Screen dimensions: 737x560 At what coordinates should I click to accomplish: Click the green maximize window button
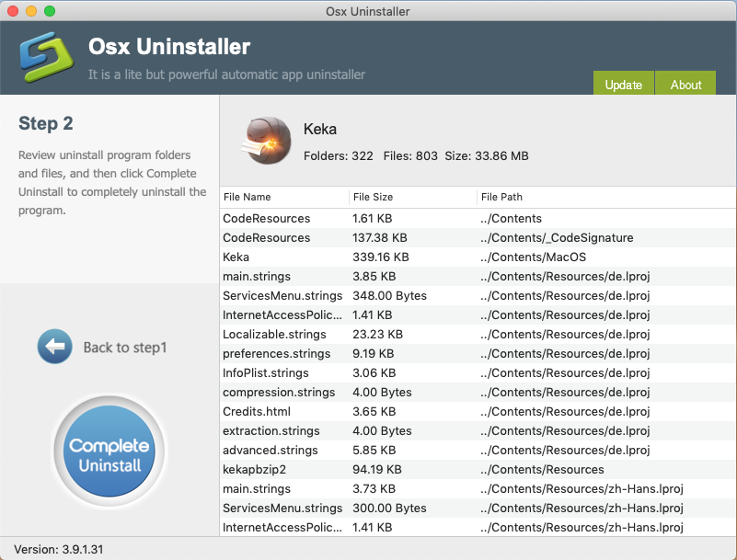50,11
